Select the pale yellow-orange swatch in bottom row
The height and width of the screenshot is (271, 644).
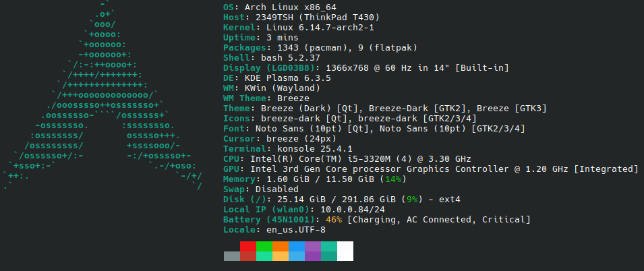point(281,256)
